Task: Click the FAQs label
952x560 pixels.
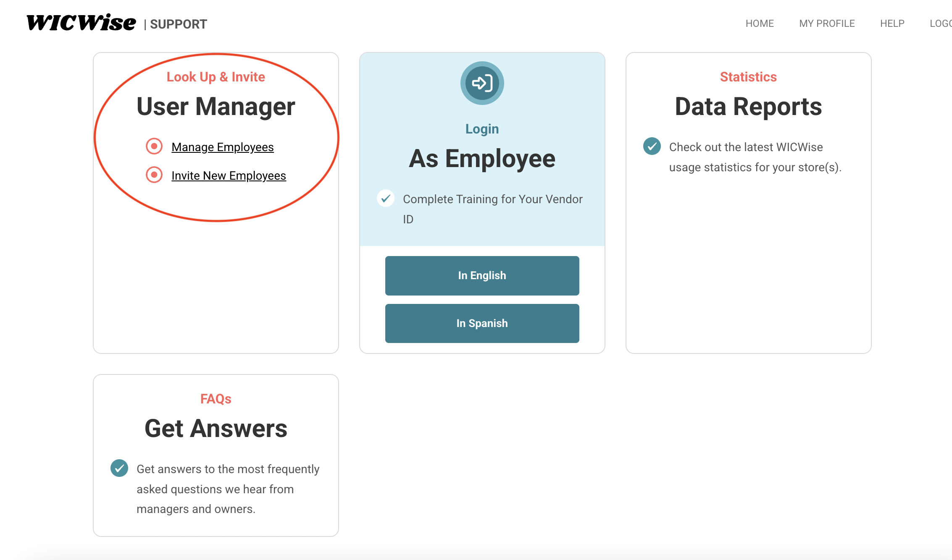Action: tap(216, 399)
